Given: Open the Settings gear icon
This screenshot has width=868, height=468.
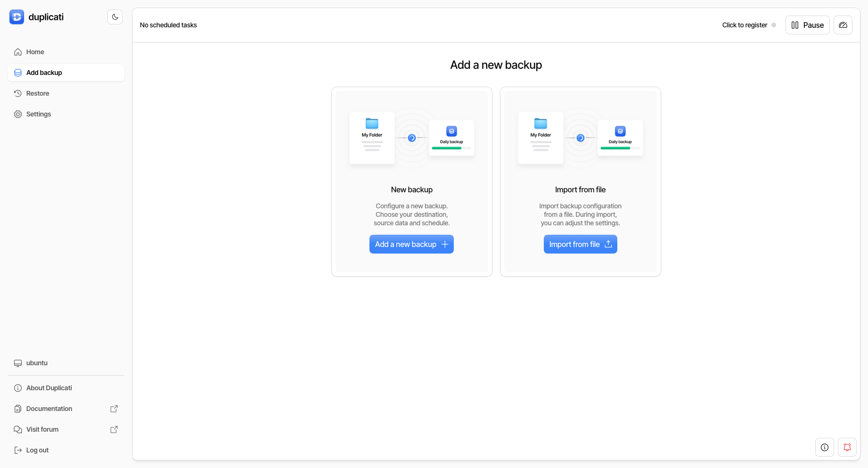Looking at the screenshot, I should coord(17,114).
